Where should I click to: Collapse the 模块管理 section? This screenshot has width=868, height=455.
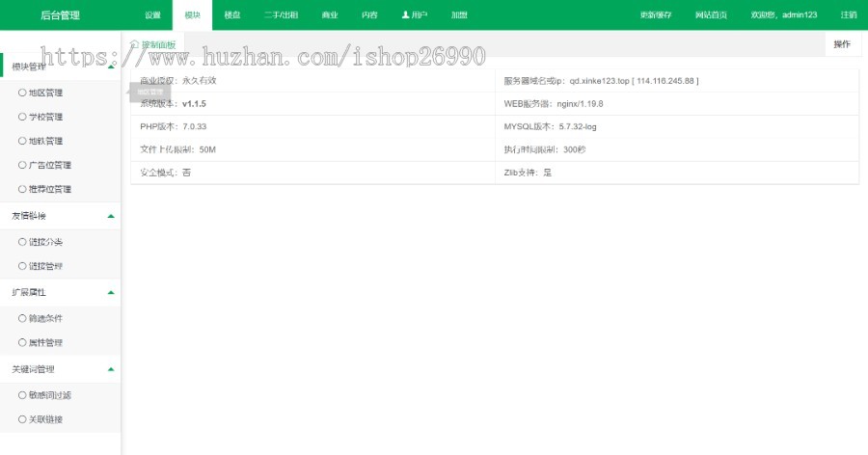[x=62, y=67]
